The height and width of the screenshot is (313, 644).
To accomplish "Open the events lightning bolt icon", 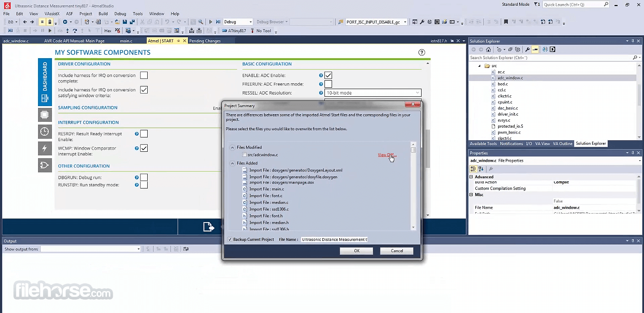I will click(x=44, y=148).
